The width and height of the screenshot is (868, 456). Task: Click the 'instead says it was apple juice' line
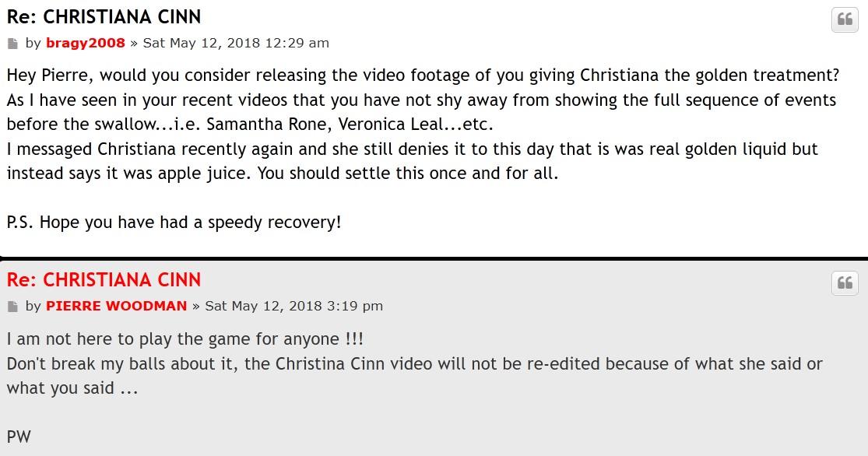[283, 174]
